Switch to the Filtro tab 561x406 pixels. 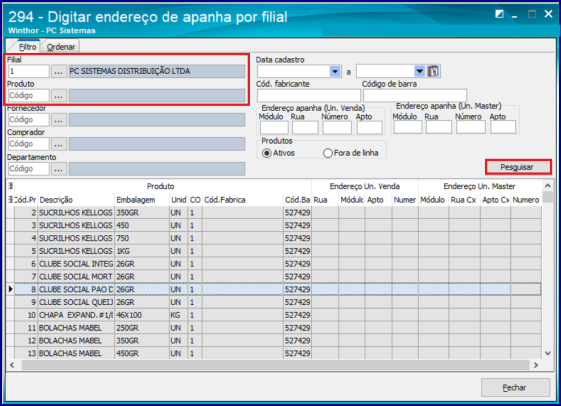tap(27, 47)
